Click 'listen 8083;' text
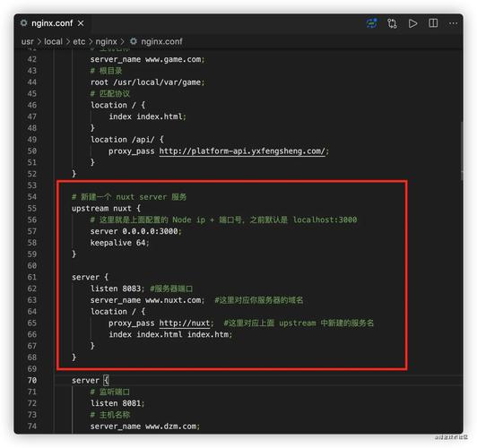Viewport: 477px width, 448px height. click(x=117, y=289)
